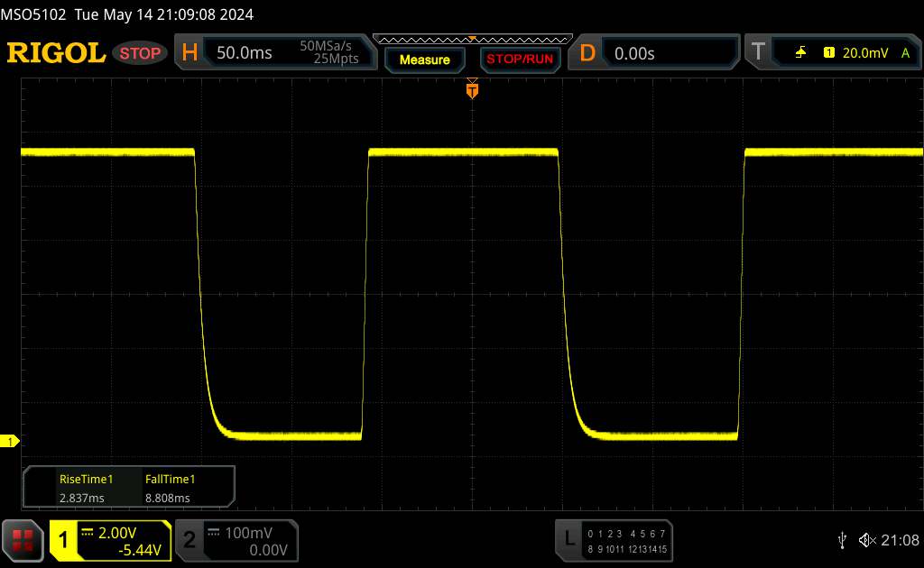Select the FallTime1 measurement result

click(x=170, y=488)
